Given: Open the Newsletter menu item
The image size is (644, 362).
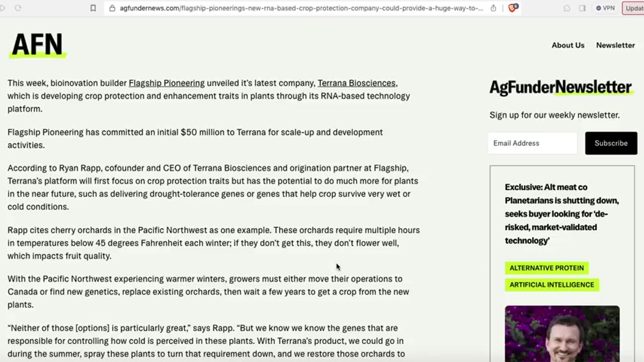Looking at the screenshot, I should 615,45.
